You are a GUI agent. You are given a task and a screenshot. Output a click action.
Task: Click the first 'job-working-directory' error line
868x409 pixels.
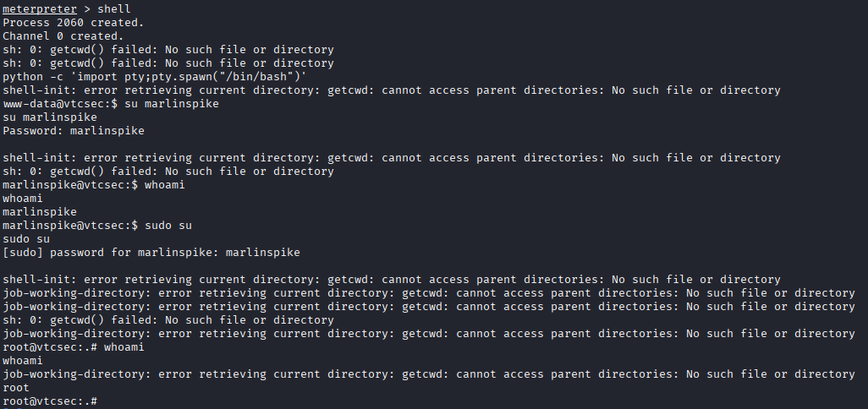tap(428, 292)
